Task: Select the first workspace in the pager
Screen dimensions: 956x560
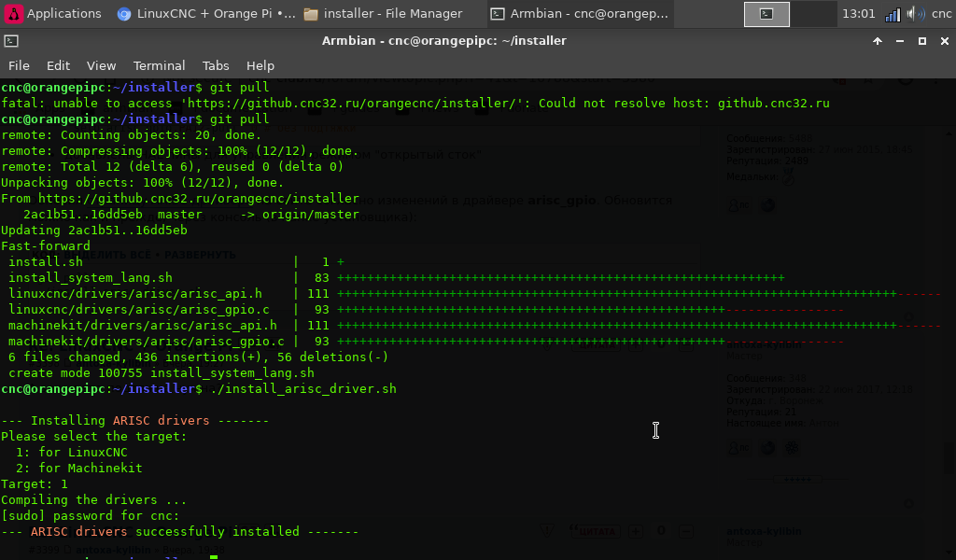Action: pyautogui.click(x=766, y=14)
